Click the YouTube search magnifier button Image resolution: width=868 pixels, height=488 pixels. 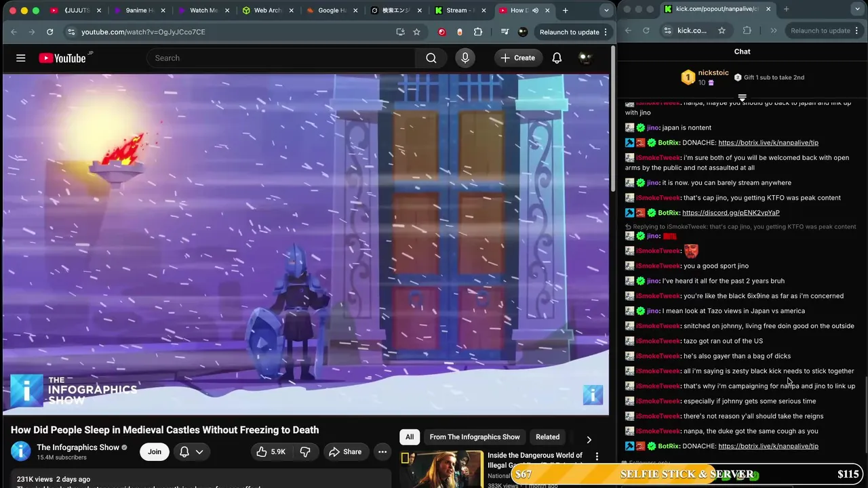click(x=431, y=58)
